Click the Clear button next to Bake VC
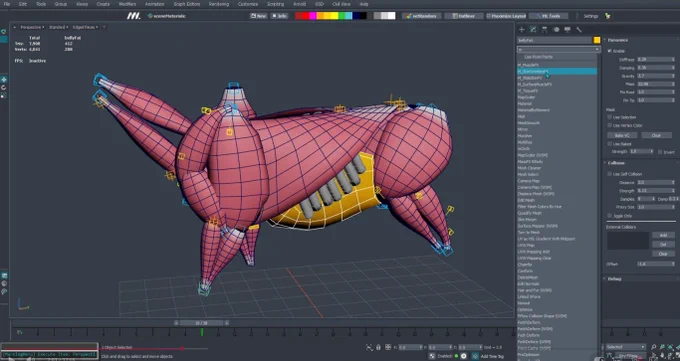This screenshot has width=680, height=361. 656,135
